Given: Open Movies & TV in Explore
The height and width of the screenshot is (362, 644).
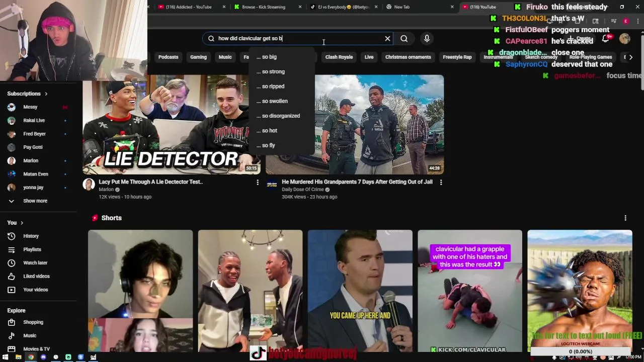Looking at the screenshot, I should pos(36,349).
